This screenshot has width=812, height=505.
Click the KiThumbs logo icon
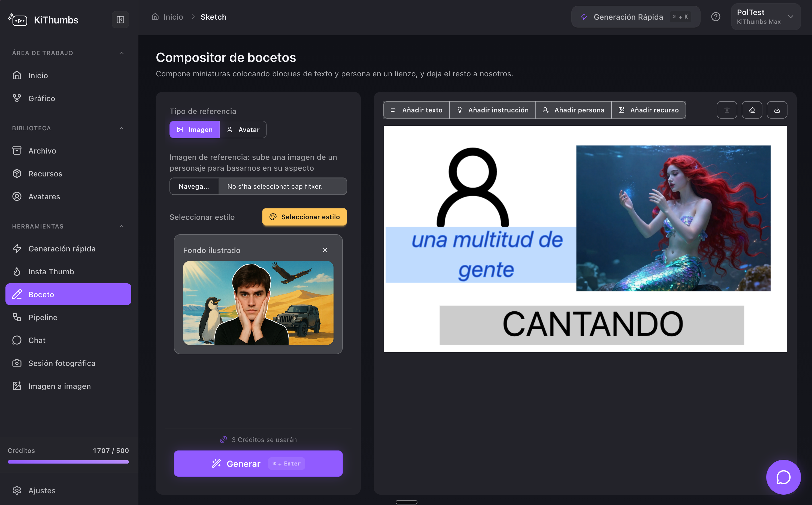17,20
